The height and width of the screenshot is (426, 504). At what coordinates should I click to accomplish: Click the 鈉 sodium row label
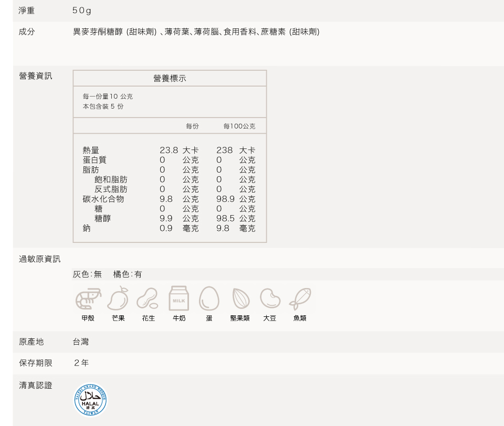[87, 228]
